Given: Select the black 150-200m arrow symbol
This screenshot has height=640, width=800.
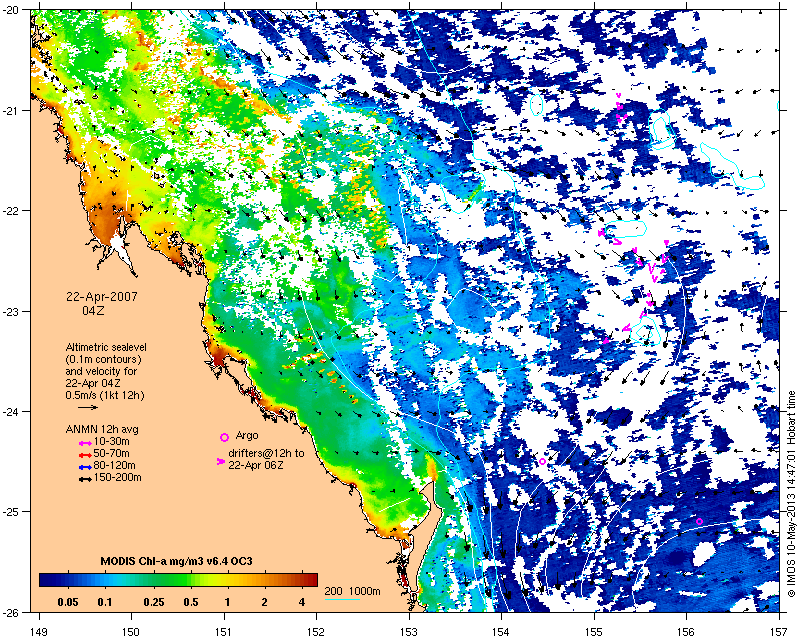Looking at the screenshot, I should coord(85,479).
